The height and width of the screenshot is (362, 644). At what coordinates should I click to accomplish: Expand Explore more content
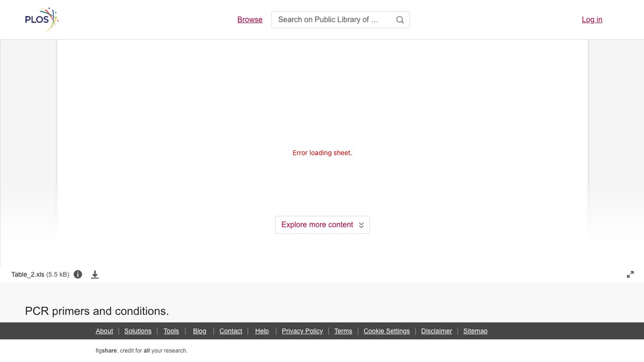coord(323,225)
